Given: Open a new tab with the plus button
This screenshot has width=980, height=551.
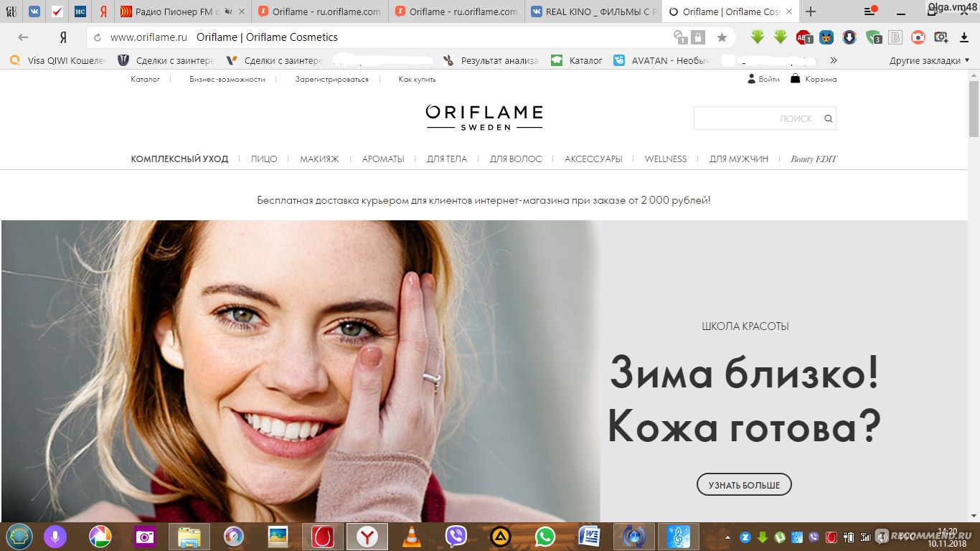Looking at the screenshot, I should (x=811, y=11).
